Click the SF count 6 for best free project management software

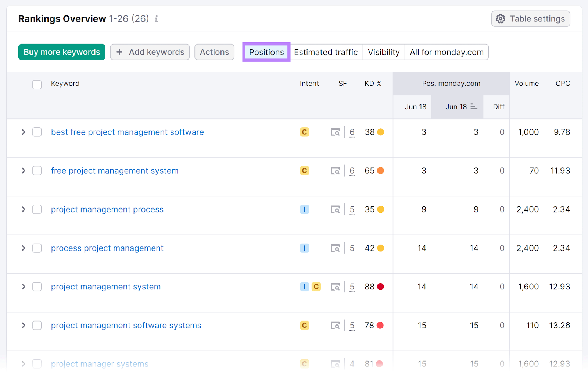(x=352, y=132)
